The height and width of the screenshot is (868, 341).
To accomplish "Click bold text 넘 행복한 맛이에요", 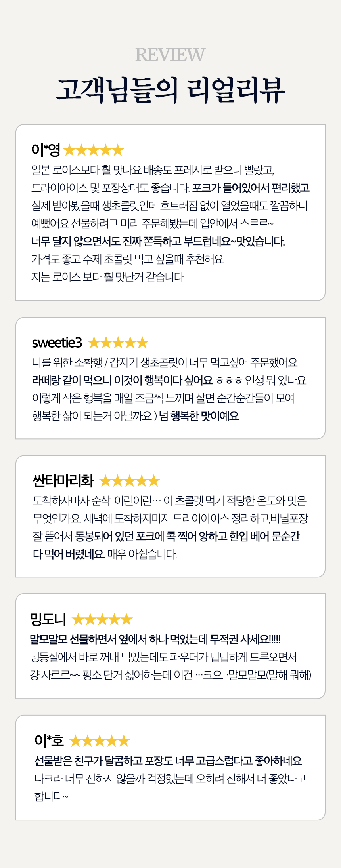I will click(x=199, y=416).
